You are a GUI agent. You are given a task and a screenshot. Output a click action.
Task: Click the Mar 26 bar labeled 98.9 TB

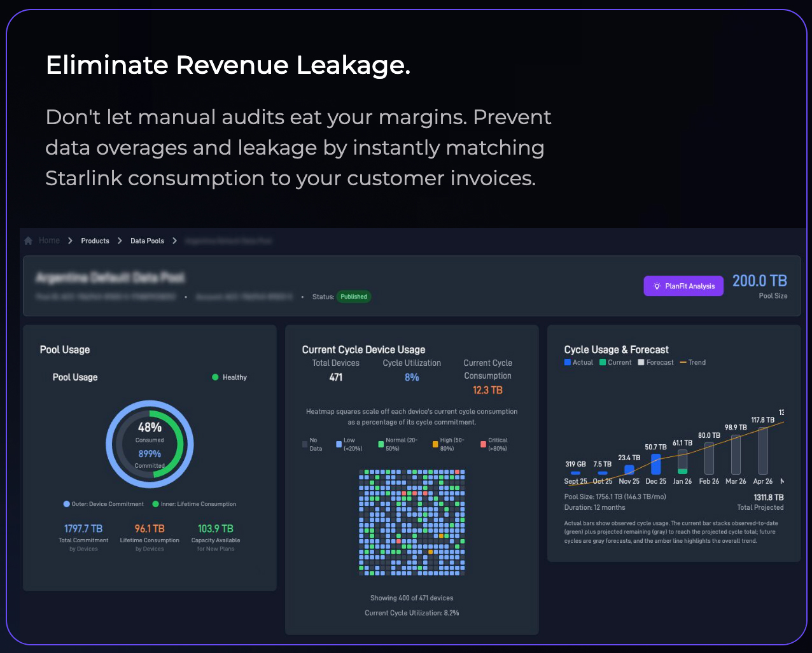(736, 454)
